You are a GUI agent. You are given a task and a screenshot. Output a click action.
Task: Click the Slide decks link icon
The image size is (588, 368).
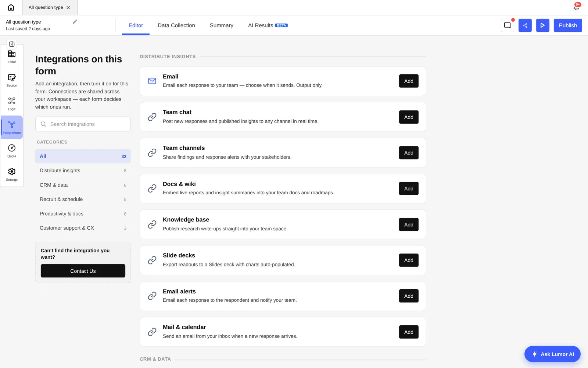(152, 260)
